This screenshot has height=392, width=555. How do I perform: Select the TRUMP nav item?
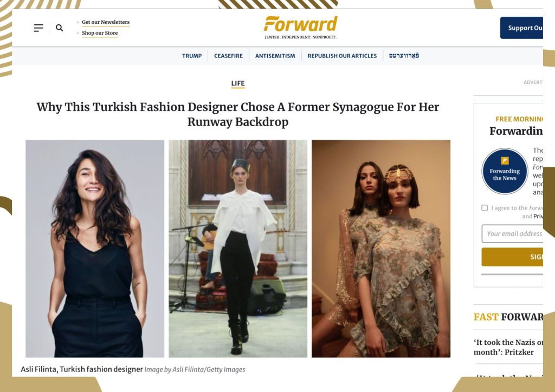point(192,56)
